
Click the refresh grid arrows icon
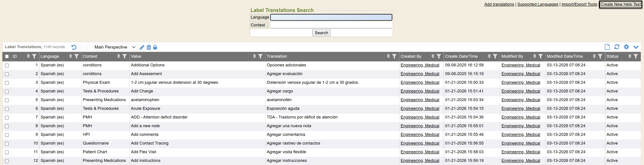(x=617, y=47)
